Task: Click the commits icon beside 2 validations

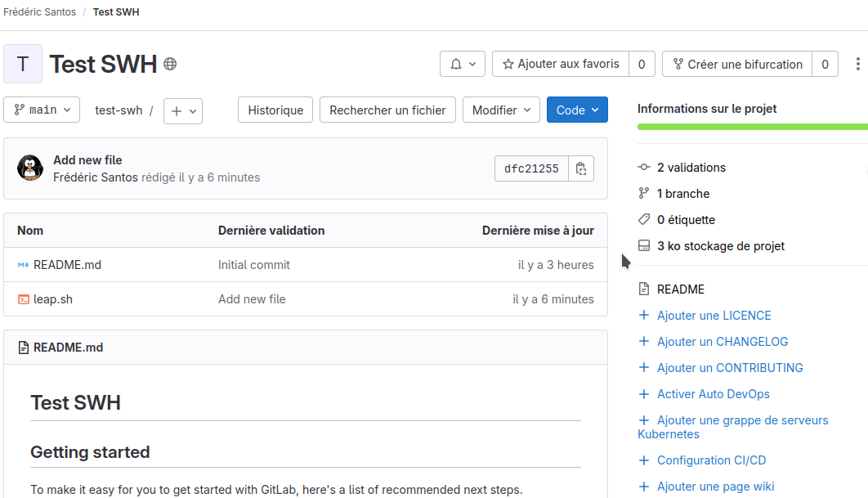Action: pyautogui.click(x=645, y=167)
